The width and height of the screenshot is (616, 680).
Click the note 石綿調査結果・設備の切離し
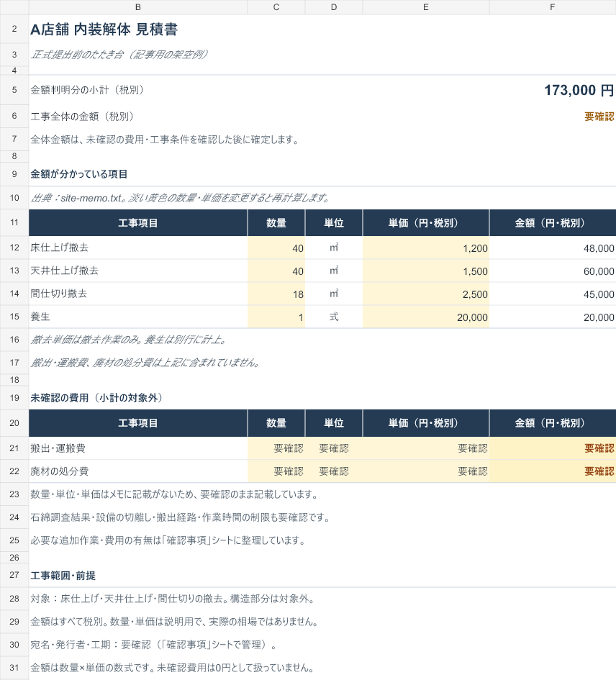[x=181, y=517]
